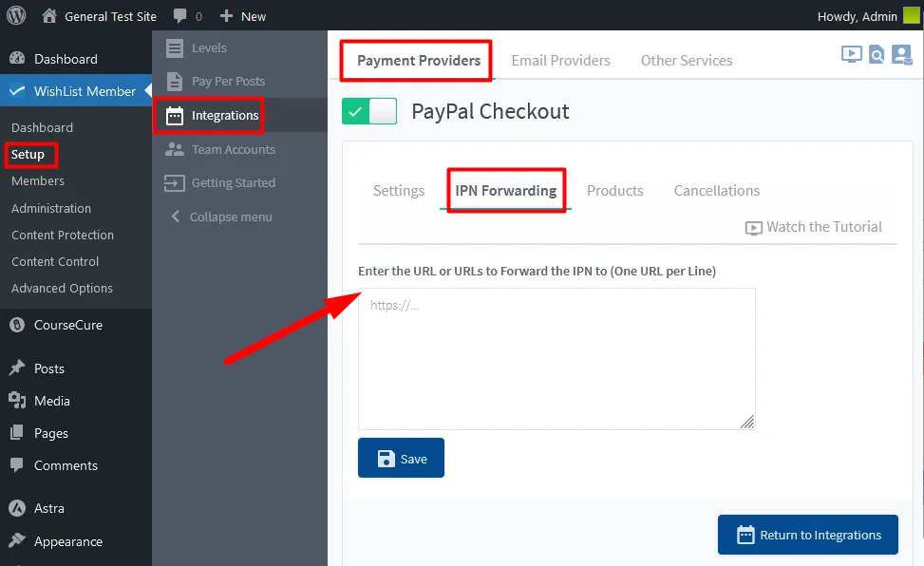The height and width of the screenshot is (566, 924).
Task: Click the WishList Member checkmark icon
Action: [17, 91]
